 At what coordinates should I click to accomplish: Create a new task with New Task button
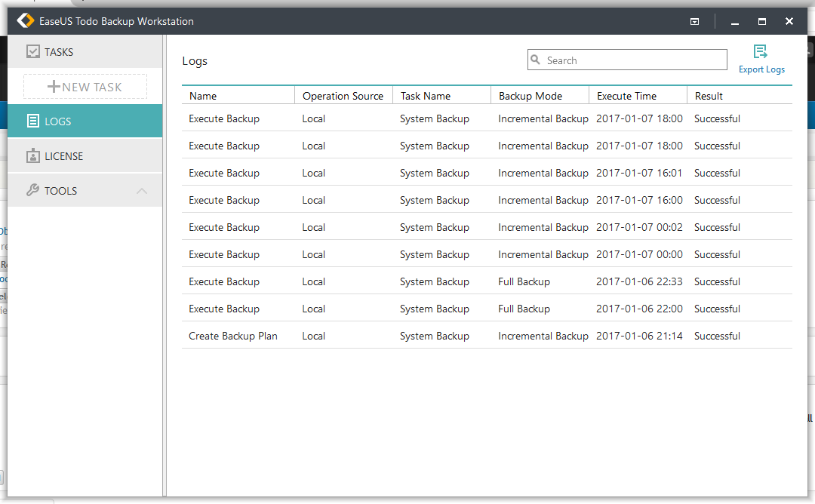85,87
